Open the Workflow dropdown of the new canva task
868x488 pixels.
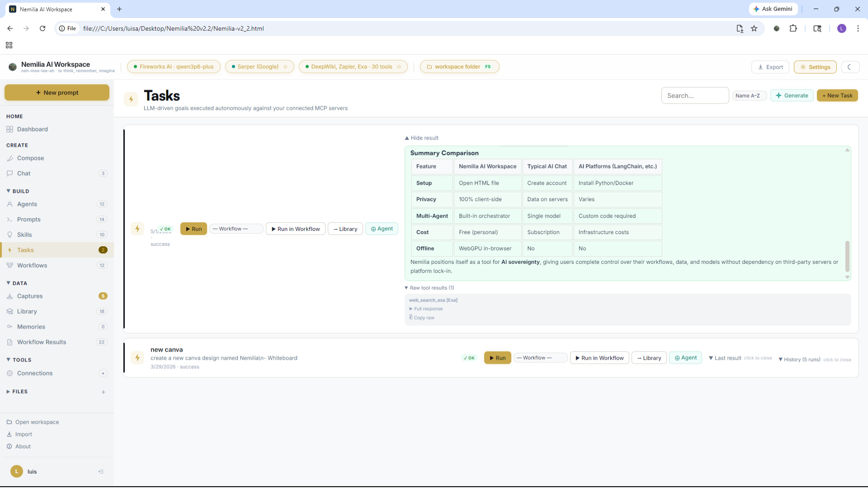click(540, 358)
